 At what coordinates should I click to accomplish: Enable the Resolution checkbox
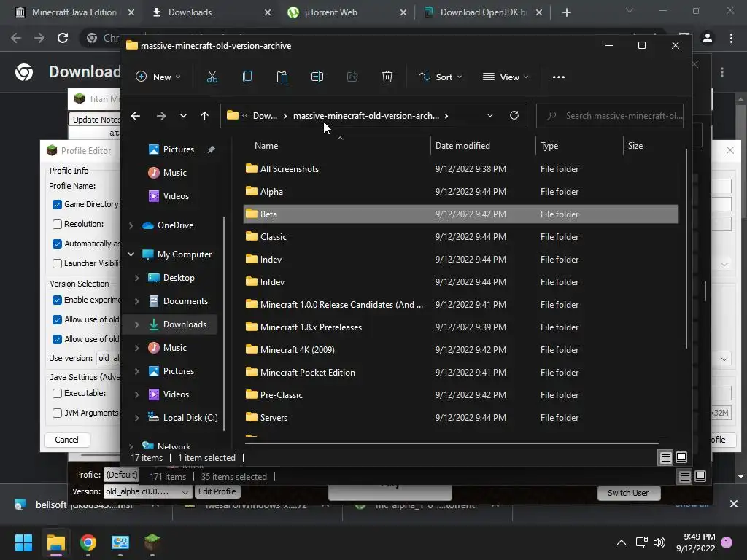57,224
